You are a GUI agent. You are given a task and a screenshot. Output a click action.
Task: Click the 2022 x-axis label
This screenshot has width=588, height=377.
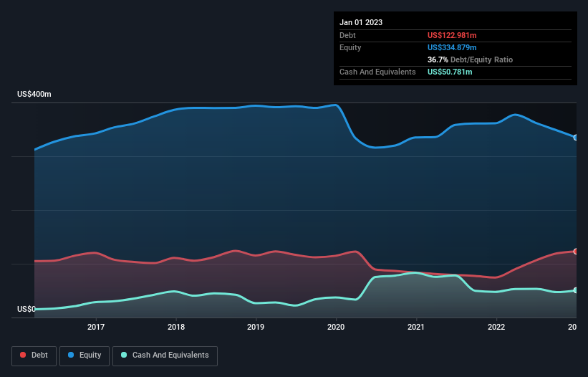[x=496, y=327]
